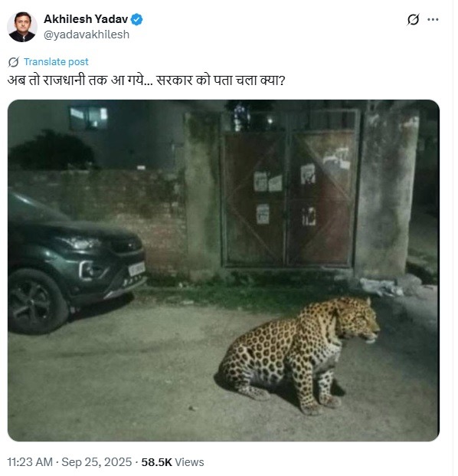The width and height of the screenshot is (458, 476).
Task: Click the 11:23 AM timestamp
Action: click(30, 462)
